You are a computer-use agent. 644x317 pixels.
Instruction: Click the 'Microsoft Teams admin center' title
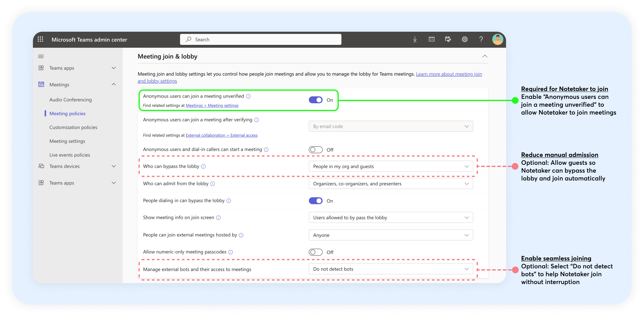click(x=89, y=40)
